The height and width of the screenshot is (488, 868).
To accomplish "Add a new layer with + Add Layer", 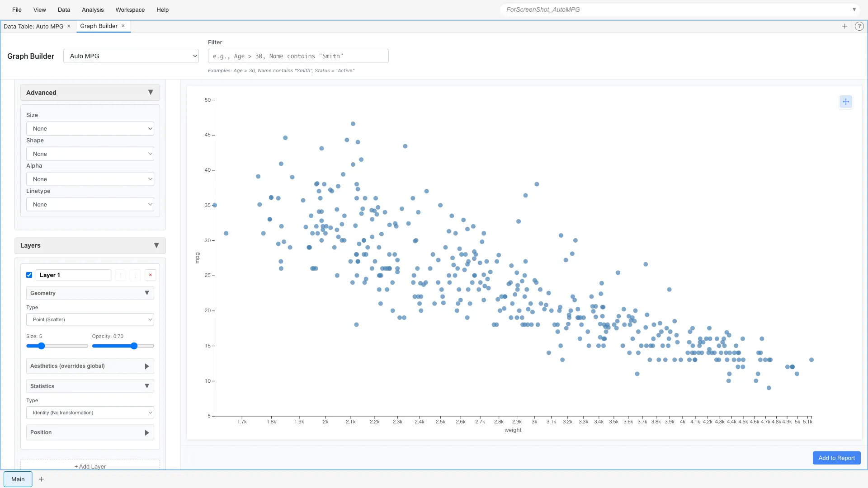I will (x=90, y=466).
